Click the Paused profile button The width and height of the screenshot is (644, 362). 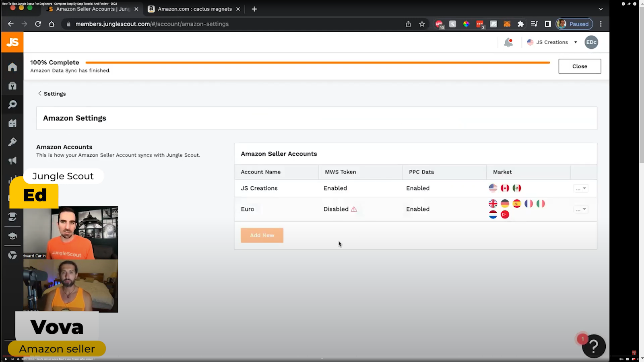[x=574, y=24]
